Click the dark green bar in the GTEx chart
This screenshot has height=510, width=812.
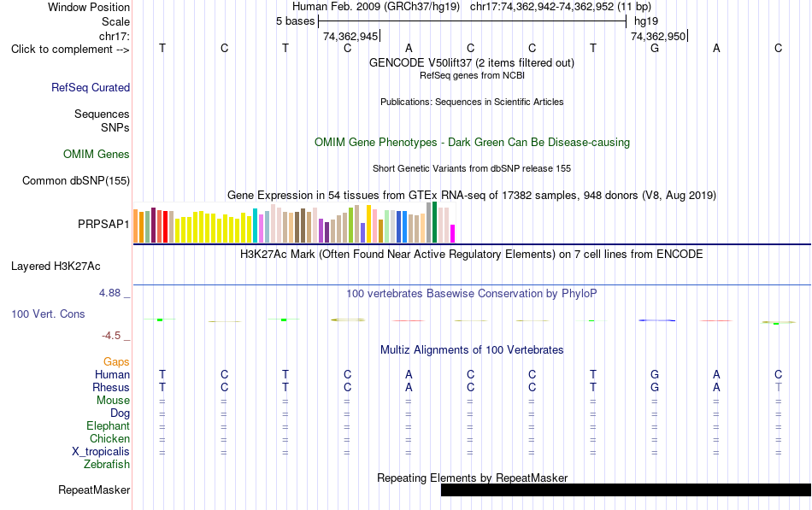pyautogui.click(x=435, y=222)
